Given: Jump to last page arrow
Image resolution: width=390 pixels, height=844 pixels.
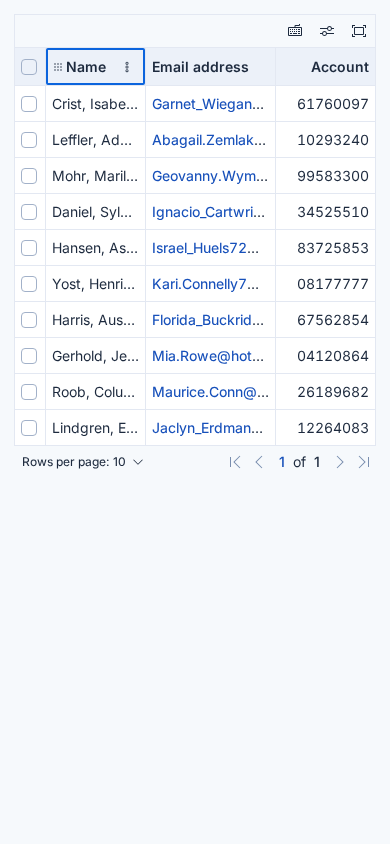Looking at the screenshot, I should (x=364, y=462).
